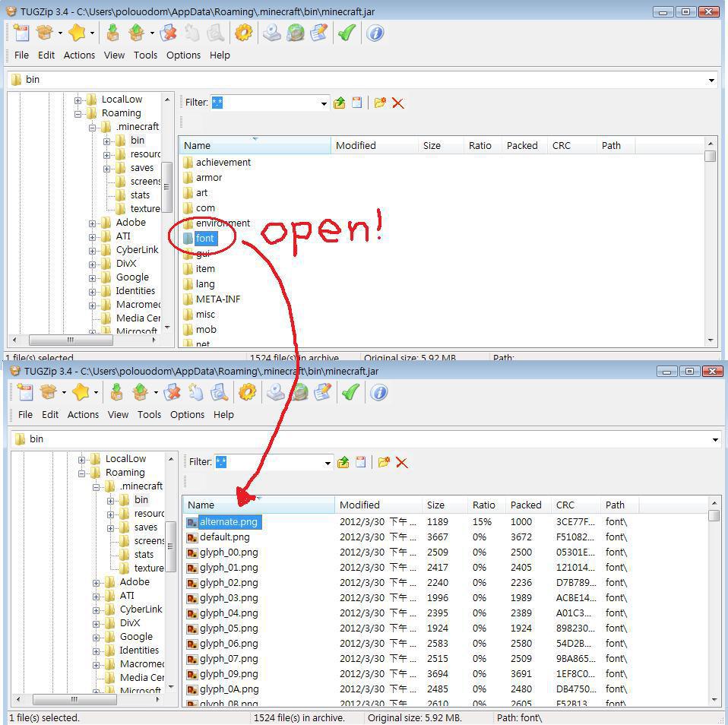728x725 pixels.
Task: Click Open archive box icon in top window
Action: point(45,33)
